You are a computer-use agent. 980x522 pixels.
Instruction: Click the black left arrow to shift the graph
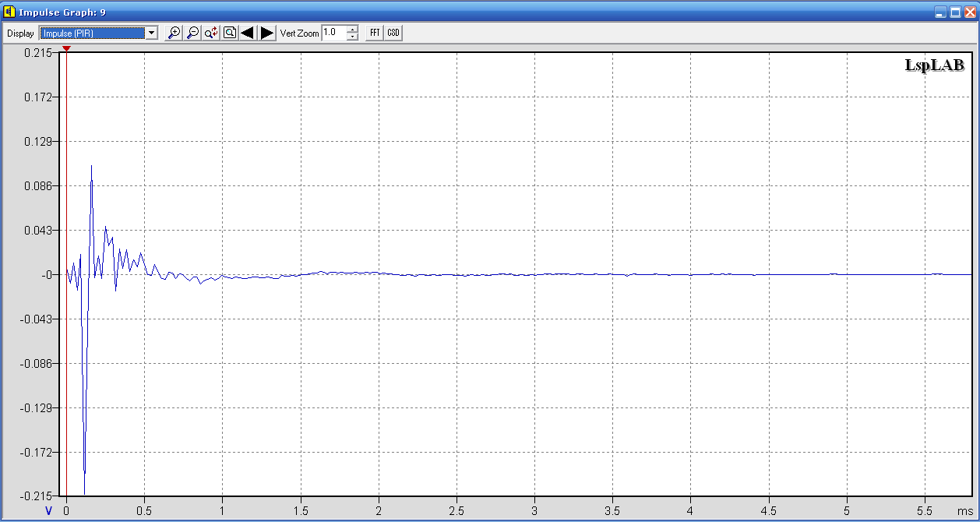tap(248, 33)
